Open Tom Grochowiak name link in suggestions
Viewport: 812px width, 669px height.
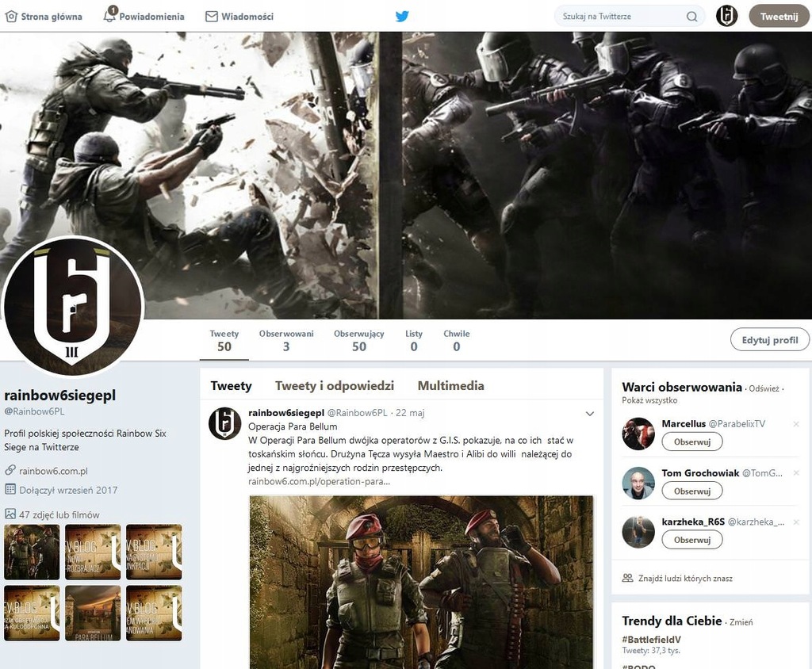tap(700, 472)
